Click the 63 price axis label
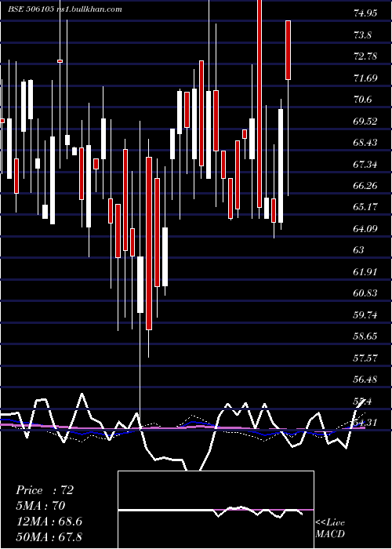Image resolution: width=392 pixels, height=549 pixels. [x=359, y=250]
